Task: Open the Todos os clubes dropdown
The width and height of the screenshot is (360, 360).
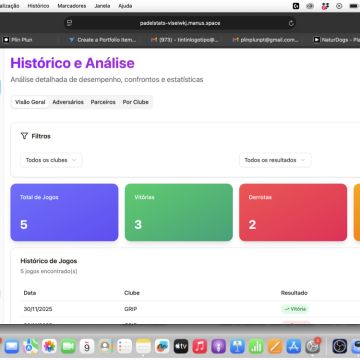Action: [x=51, y=160]
